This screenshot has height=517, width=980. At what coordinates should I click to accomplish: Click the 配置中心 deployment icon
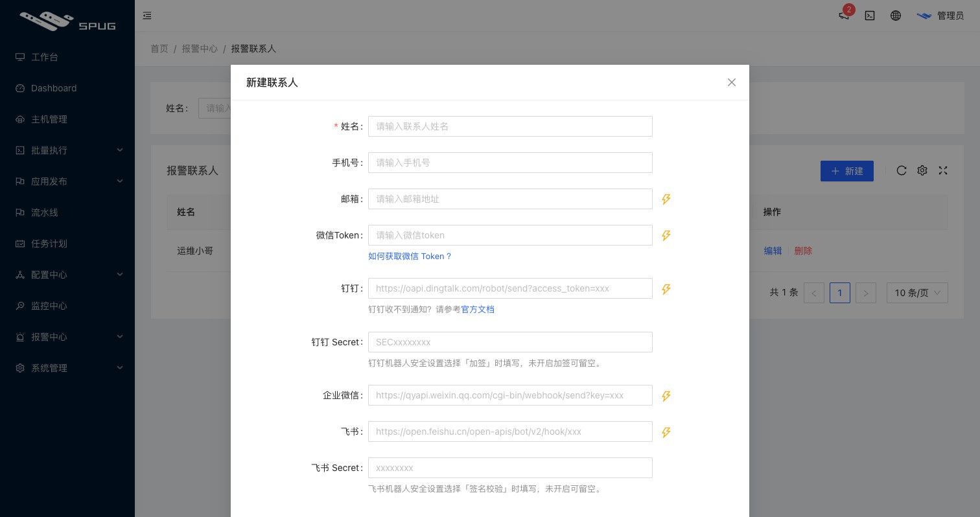click(x=20, y=275)
